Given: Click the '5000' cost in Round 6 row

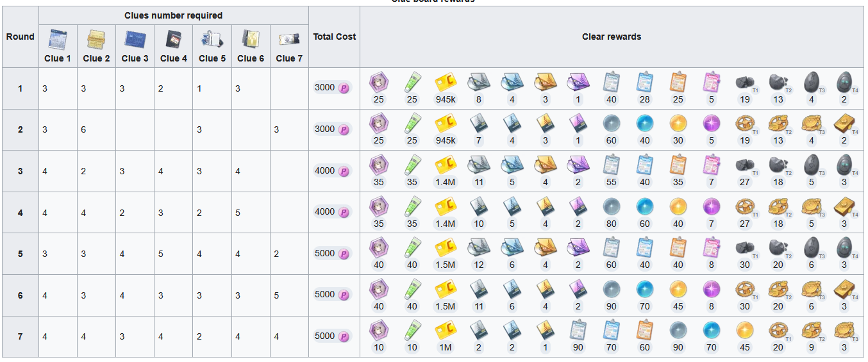Looking at the screenshot, I should pos(325,295).
